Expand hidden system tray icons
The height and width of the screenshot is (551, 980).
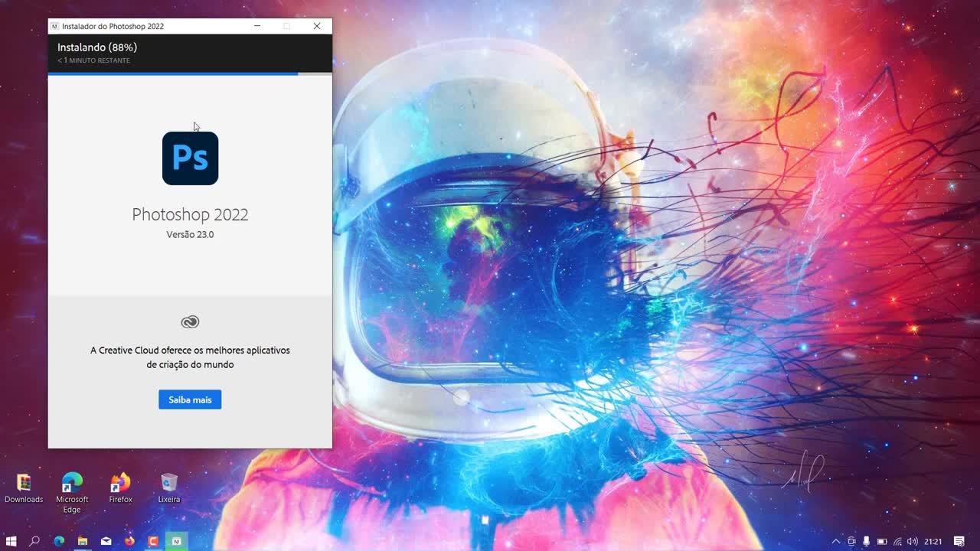tap(835, 541)
